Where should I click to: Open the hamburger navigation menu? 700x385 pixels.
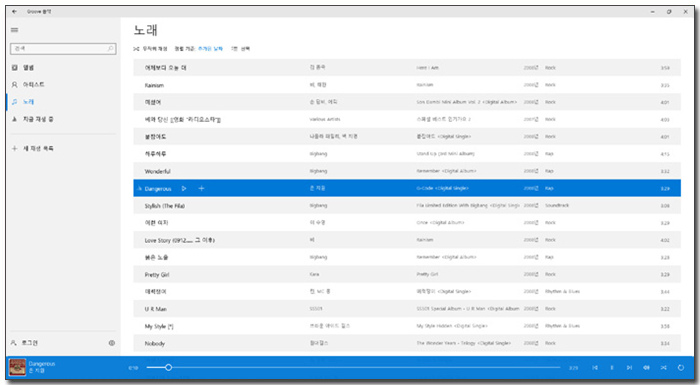click(14, 30)
